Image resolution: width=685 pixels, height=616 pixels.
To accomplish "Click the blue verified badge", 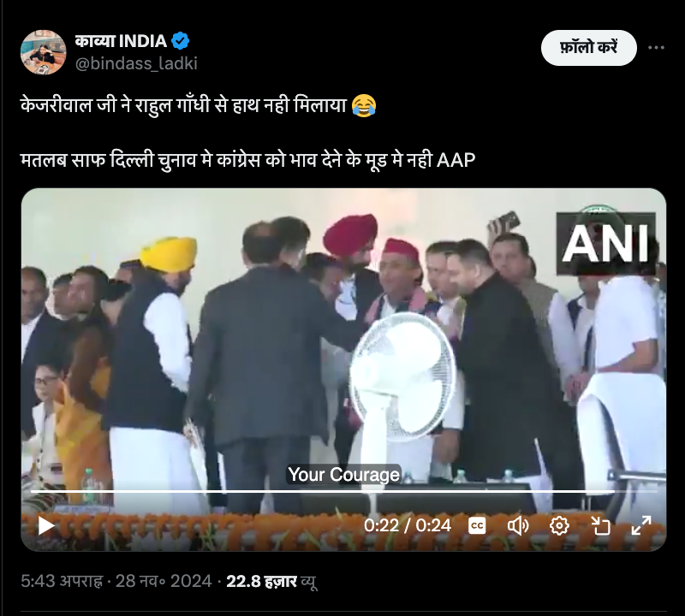I will click(180, 41).
